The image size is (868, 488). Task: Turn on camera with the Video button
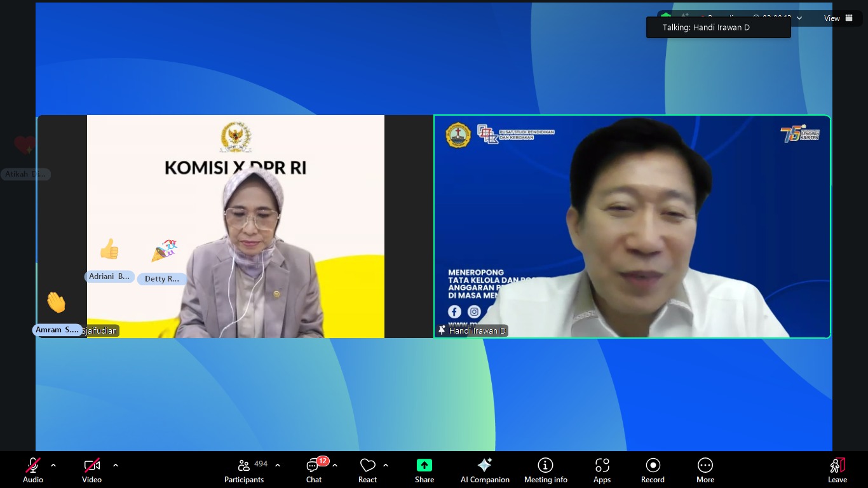[92, 470]
